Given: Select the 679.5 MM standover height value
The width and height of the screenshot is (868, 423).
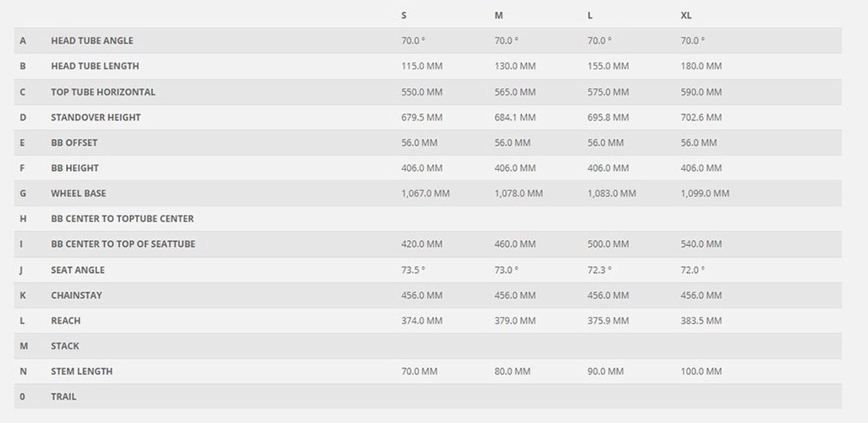Looking at the screenshot, I should tap(422, 118).
